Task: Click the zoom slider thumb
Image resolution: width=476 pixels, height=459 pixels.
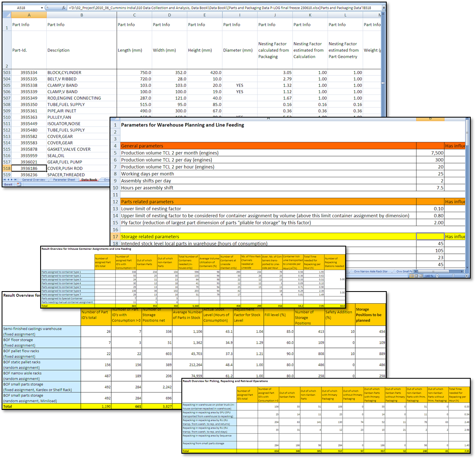Action: point(453,275)
